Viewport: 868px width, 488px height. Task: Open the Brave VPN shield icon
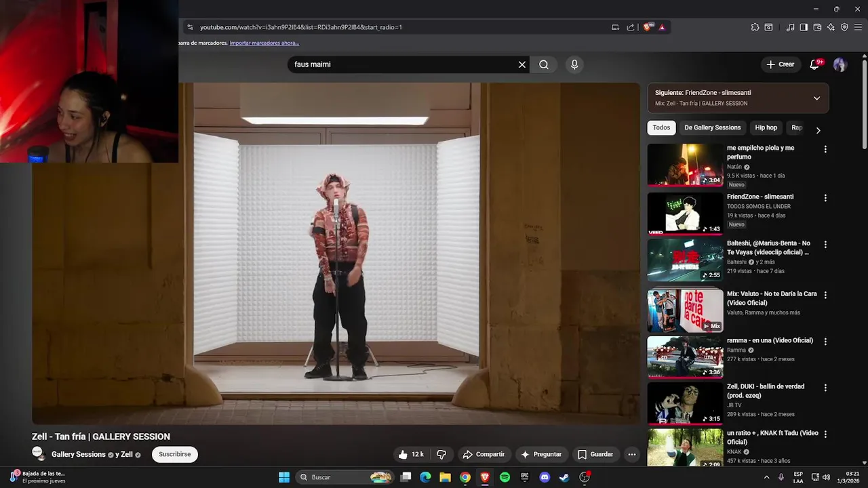tap(844, 27)
